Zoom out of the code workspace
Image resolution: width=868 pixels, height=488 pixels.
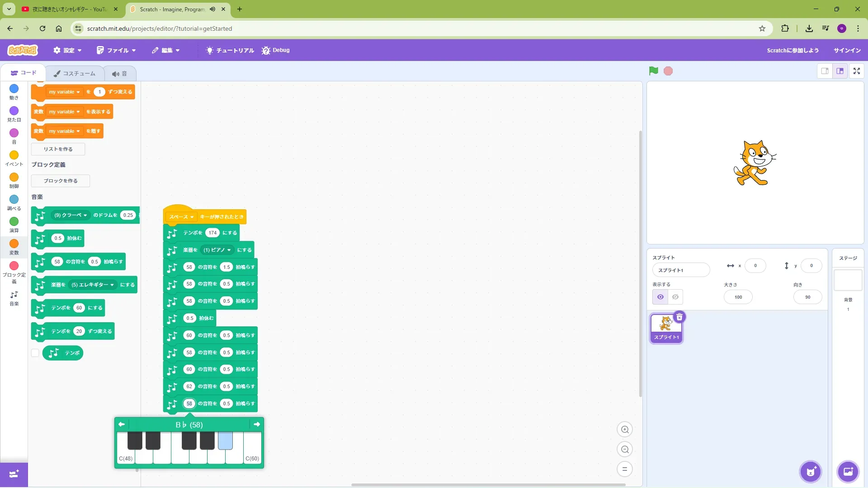pos(625,450)
